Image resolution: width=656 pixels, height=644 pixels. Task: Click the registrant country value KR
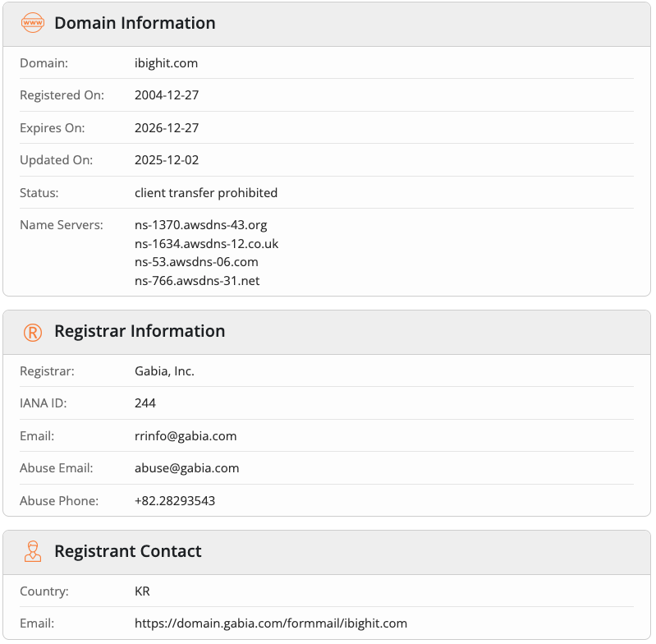(142, 591)
